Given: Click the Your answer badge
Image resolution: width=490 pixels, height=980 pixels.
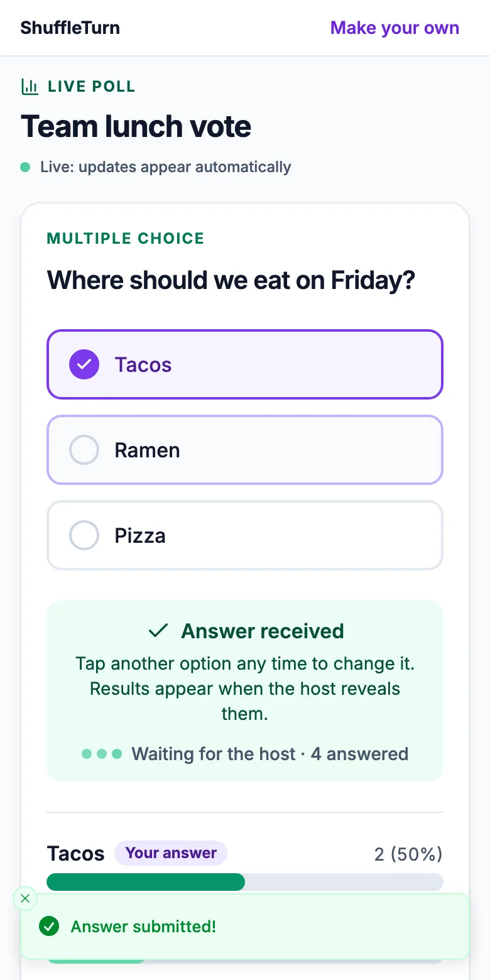Looking at the screenshot, I should [x=171, y=853].
